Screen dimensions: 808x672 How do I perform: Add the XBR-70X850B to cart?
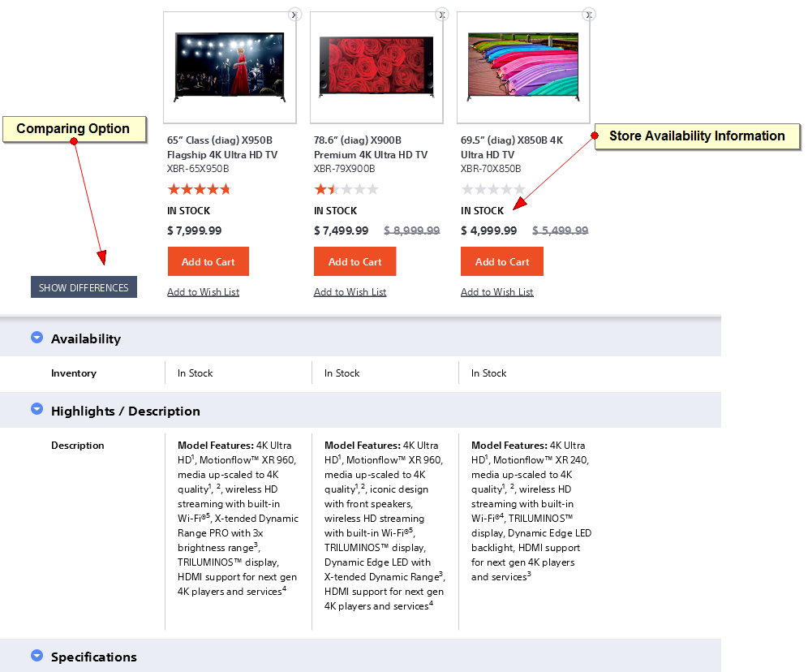point(502,261)
